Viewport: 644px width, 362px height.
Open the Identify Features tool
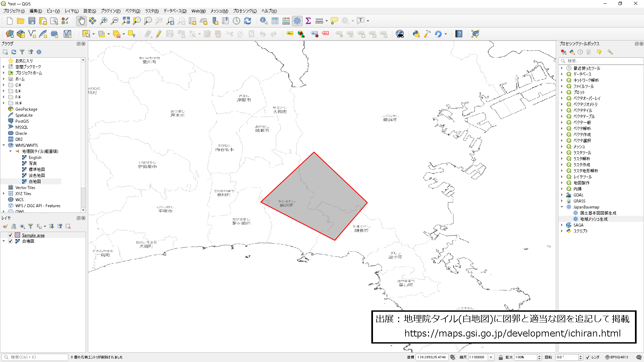tap(264, 21)
